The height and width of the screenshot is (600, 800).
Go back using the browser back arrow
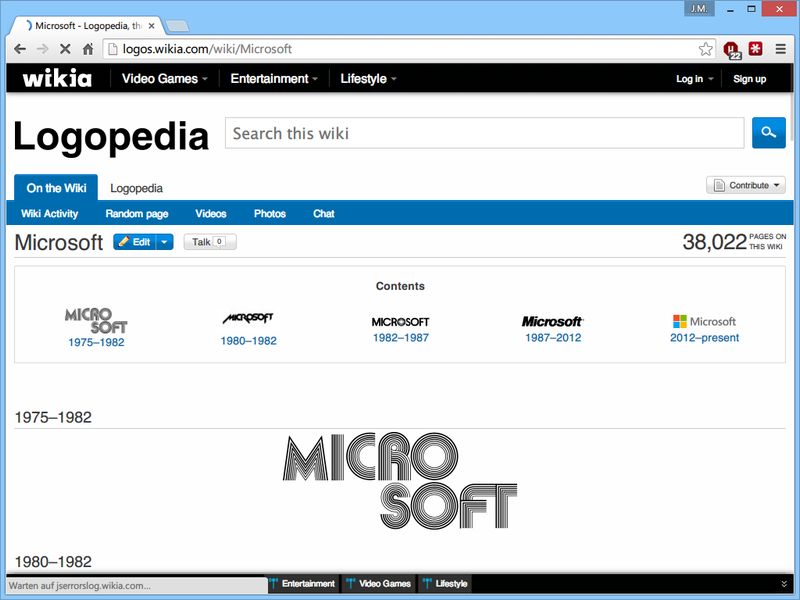(20, 49)
